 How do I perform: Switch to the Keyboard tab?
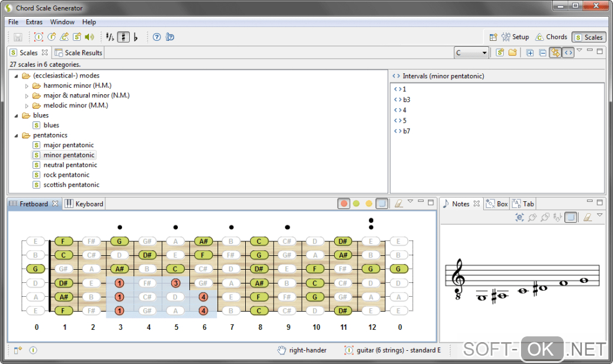pos(84,204)
